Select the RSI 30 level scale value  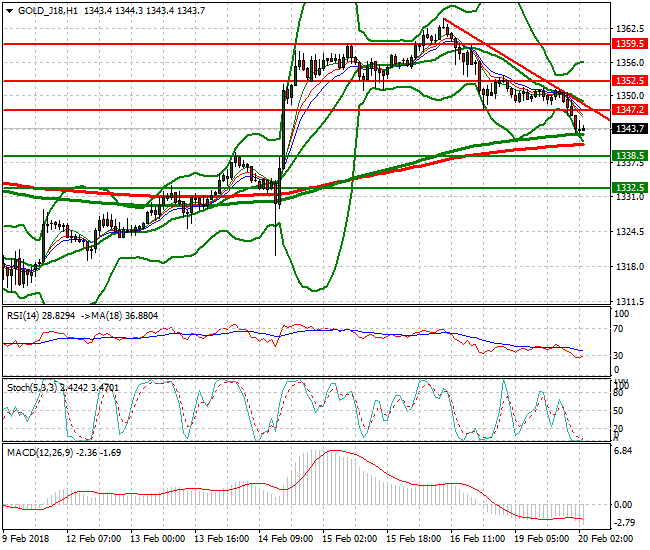[618, 356]
